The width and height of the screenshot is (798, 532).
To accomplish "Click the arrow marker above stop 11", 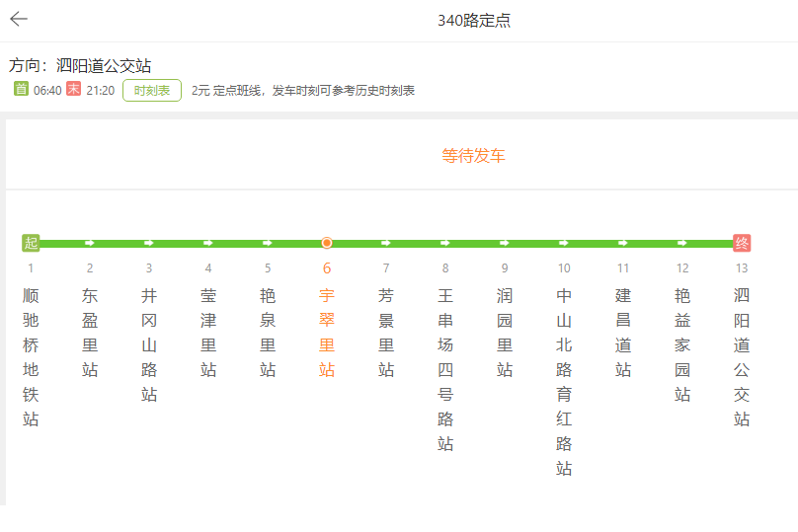I will 623,243.
